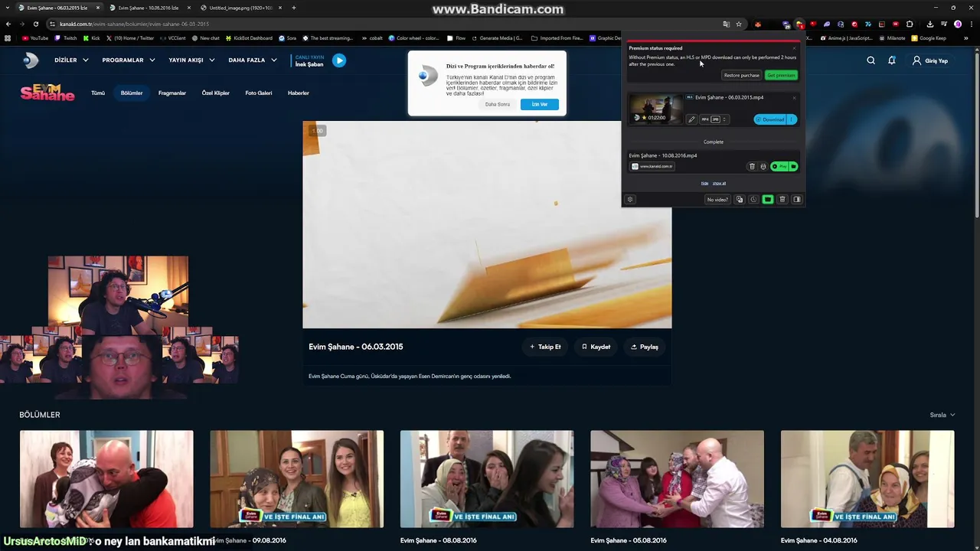Expand the PROGRAMLAR menu
This screenshot has height=551, width=980.
pos(129,60)
